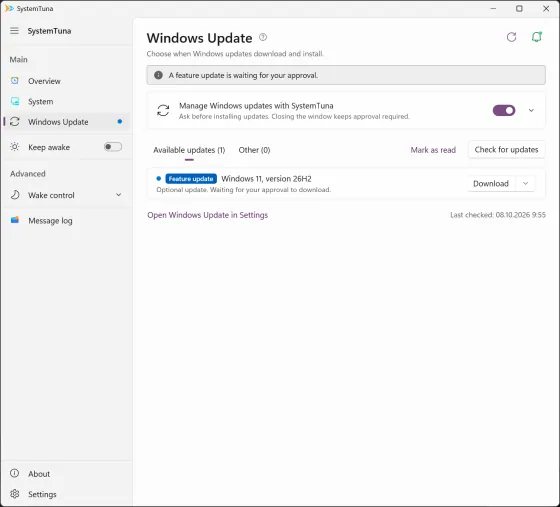
Task: Click the About info icon in sidebar
Action: pos(14,473)
